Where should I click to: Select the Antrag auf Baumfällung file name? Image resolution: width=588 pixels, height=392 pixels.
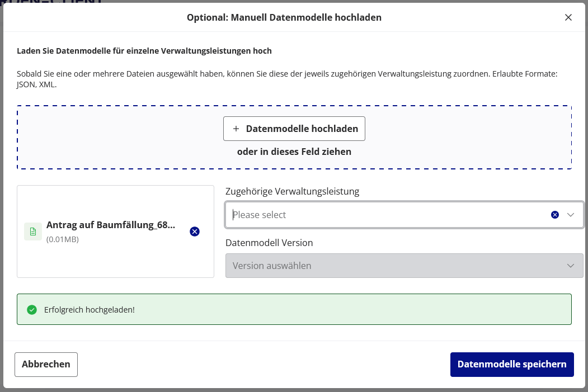coord(111,225)
